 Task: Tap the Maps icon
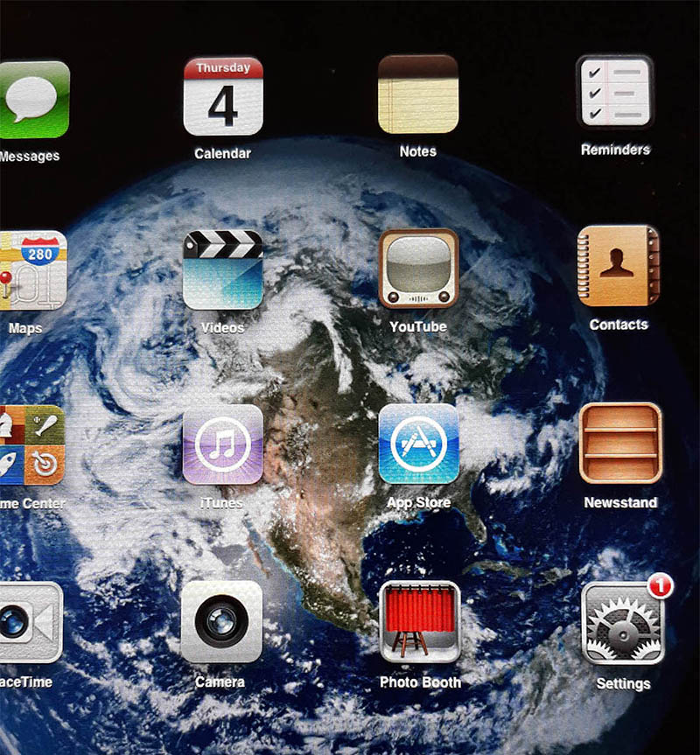pos(33,270)
